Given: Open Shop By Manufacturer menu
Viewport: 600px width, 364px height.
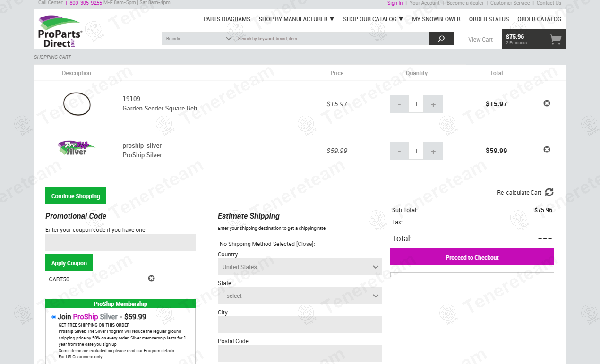Looking at the screenshot, I should click(296, 19).
